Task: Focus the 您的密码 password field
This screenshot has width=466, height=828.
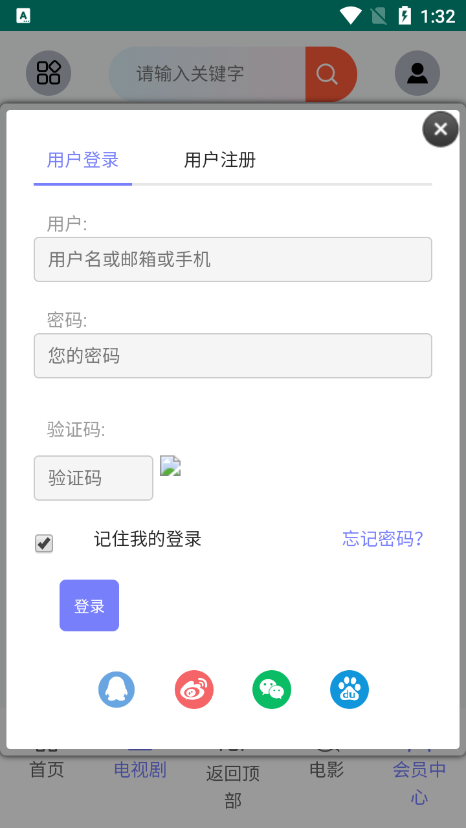Action: click(233, 355)
